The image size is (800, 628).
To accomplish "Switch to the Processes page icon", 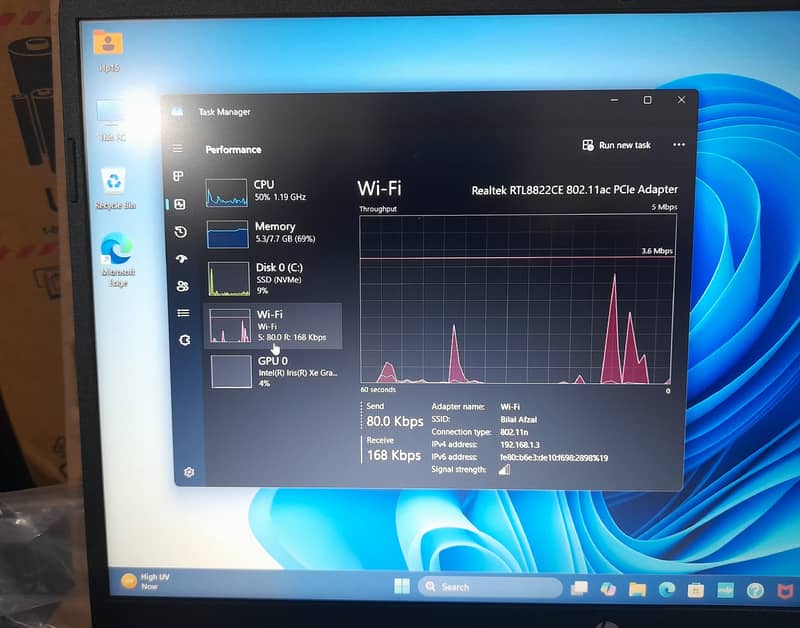I will coord(178,176).
